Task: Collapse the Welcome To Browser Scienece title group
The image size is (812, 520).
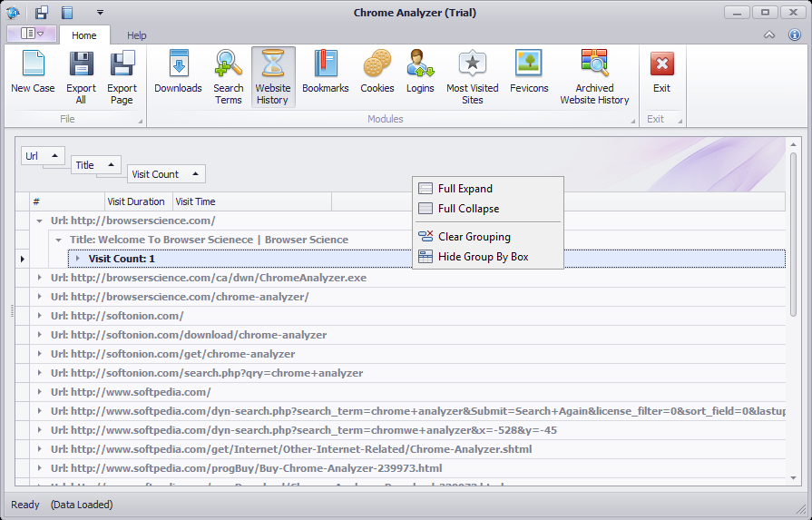Action: (58, 240)
